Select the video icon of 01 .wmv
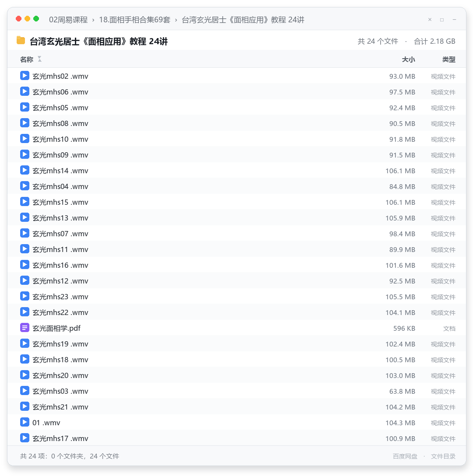473x476 pixels. pos(25,422)
